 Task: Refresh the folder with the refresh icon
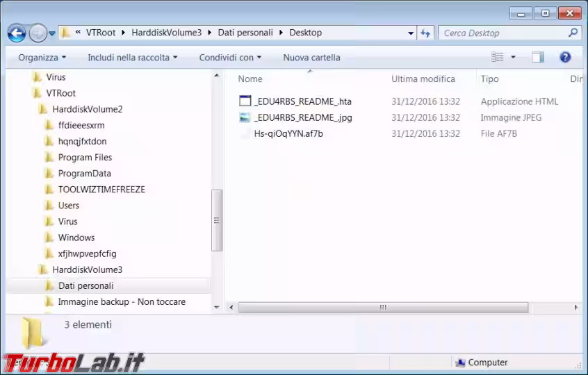(425, 33)
